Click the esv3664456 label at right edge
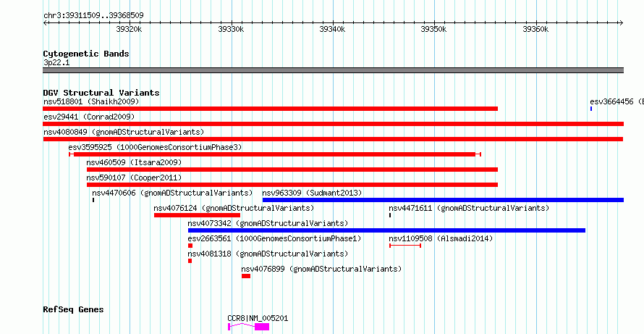This screenshot has height=334, width=644. [x=617, y=101]
